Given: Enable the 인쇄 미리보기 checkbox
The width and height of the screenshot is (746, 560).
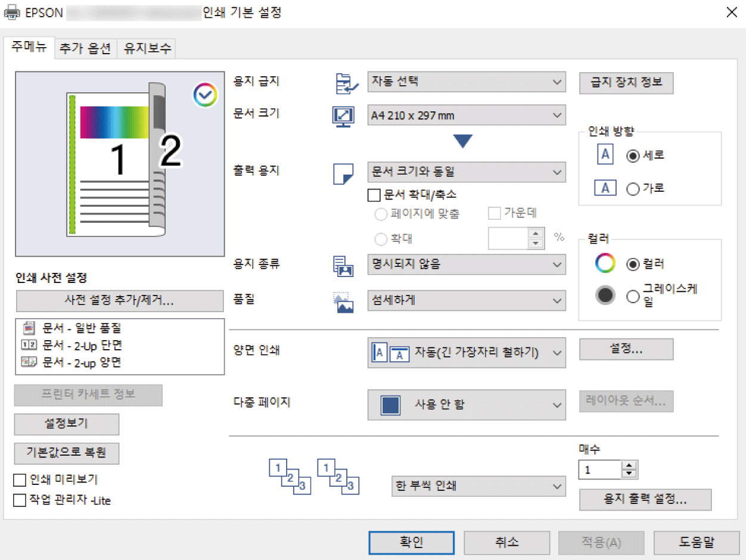Looking at the screenshot, I should tap(20, 480).
